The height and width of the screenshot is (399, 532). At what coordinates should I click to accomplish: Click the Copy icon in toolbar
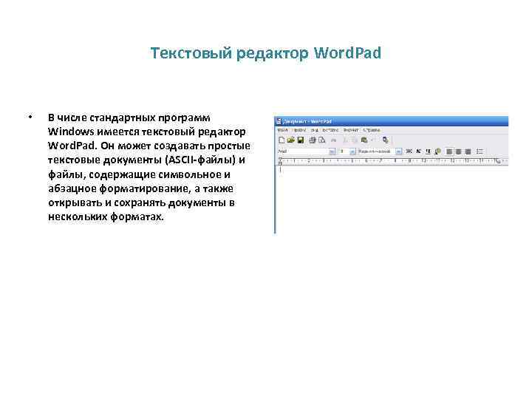354,140
